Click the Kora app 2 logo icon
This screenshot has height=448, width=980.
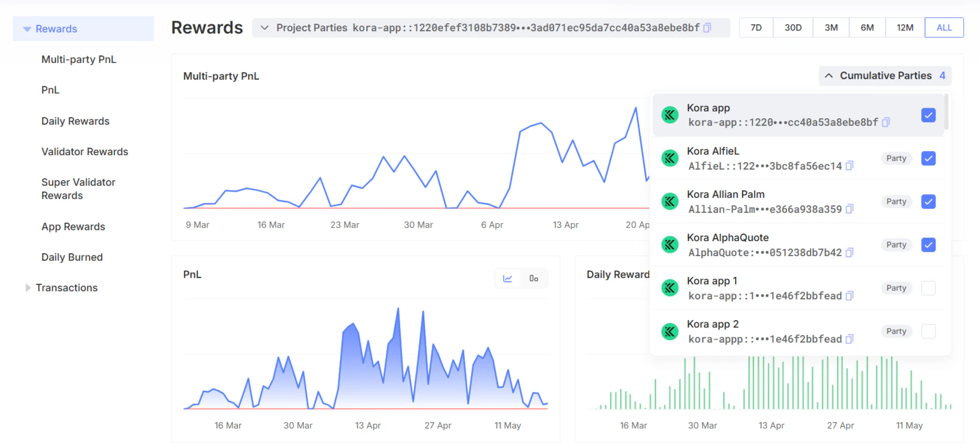click(670, 332)
